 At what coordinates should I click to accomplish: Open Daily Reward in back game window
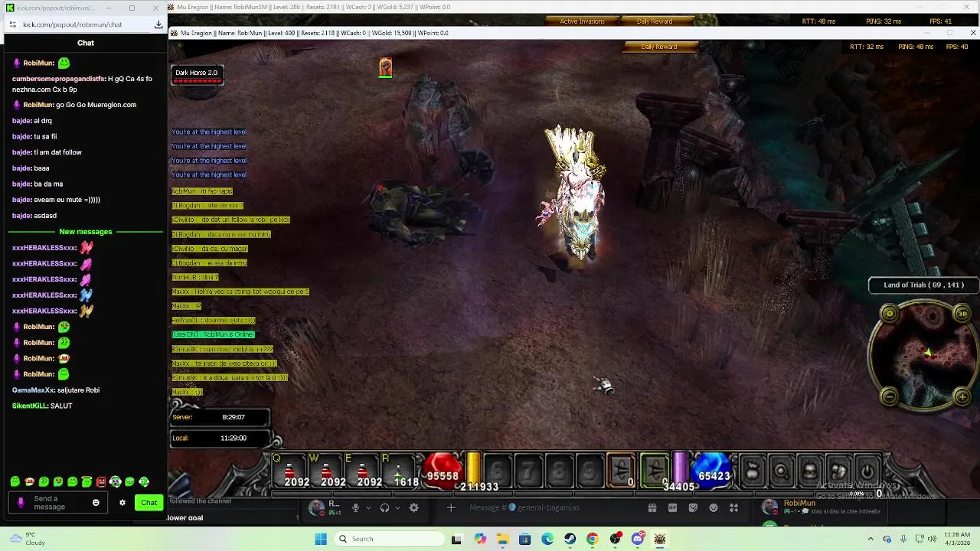tap(655, 21)
